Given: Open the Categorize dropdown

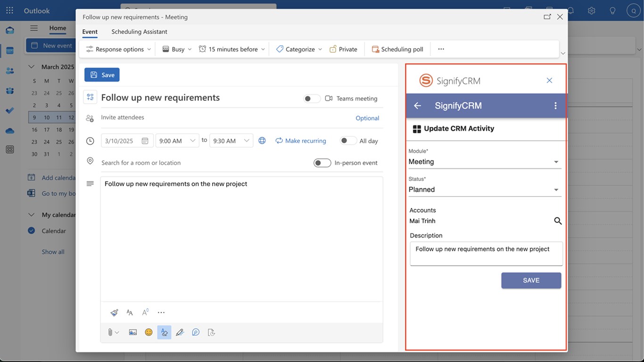Looking at the screenshot, I should 299,49.
